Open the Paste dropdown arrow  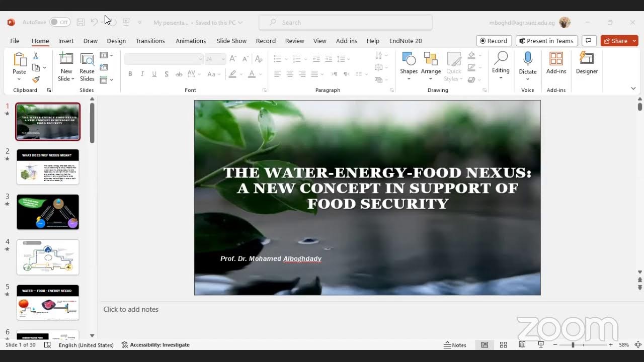point(19,79)
